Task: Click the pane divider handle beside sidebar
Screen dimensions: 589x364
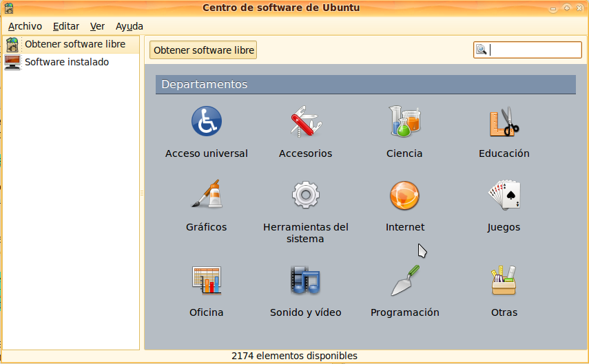Action: (x=142, y=193)
